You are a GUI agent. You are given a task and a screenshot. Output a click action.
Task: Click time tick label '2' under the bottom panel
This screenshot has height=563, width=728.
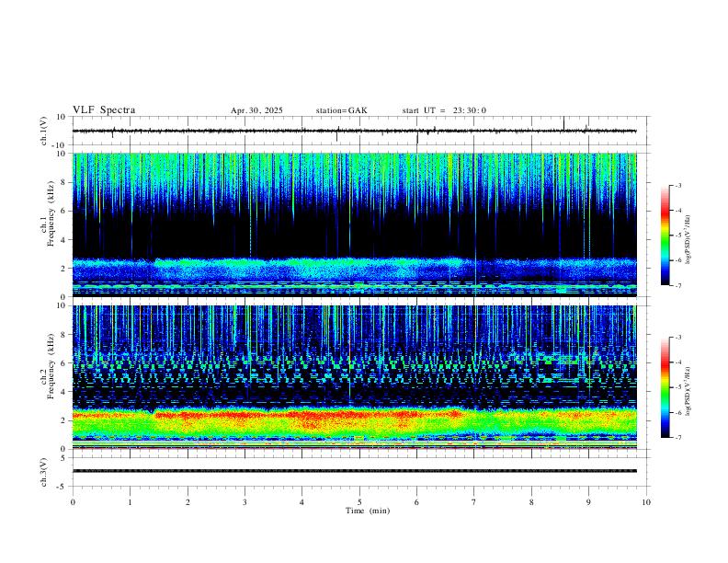pos(188,502)
